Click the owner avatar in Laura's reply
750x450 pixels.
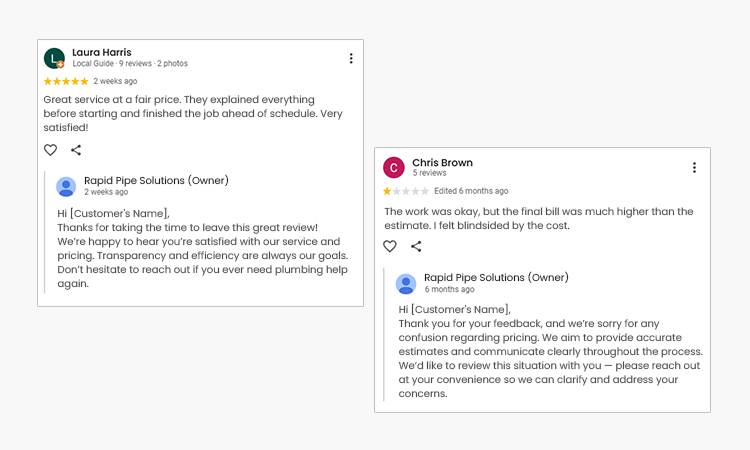66,186
